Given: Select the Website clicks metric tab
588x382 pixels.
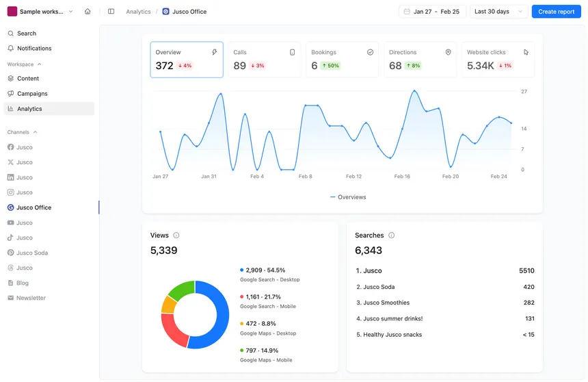Looking at the screenshot, I should click(498, 60).
